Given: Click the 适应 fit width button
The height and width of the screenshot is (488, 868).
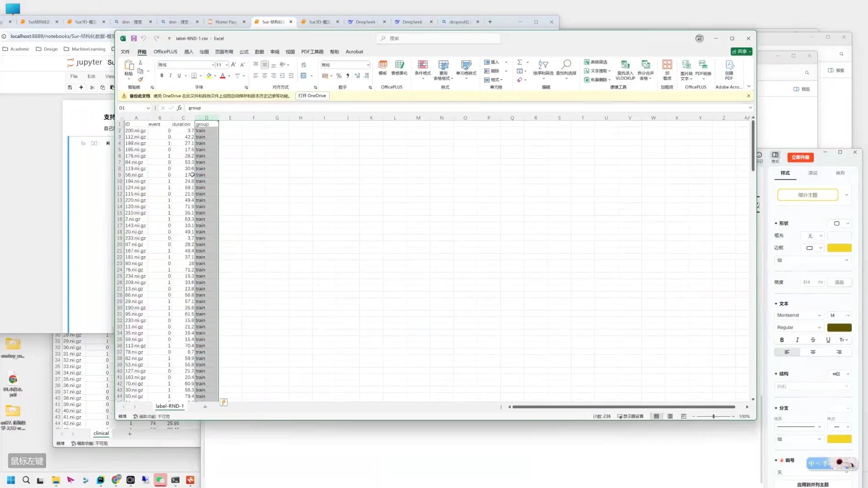Looking at the screenshot, I should click(x=839, y=282).
